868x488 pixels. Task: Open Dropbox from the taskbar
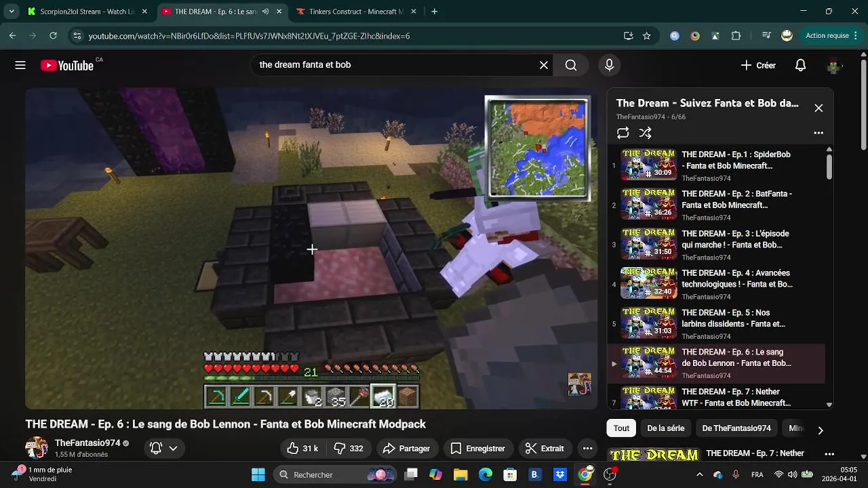560,474
